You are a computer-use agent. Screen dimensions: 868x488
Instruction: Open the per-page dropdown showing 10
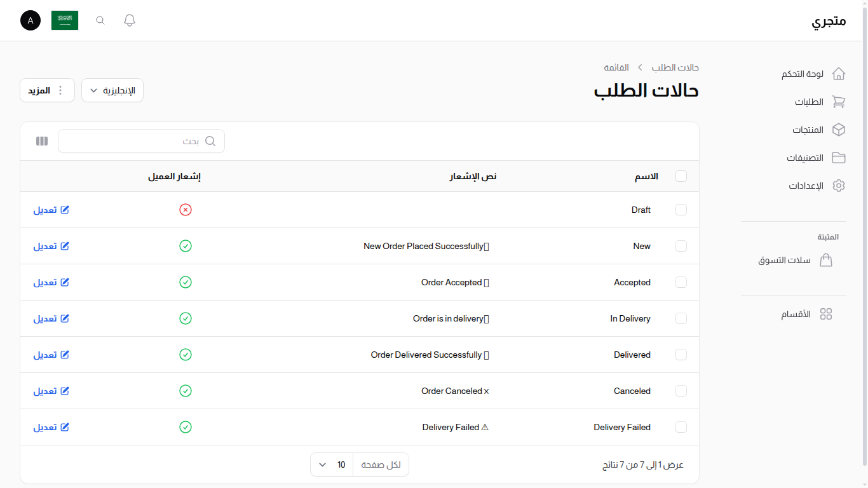coord(331,464)
